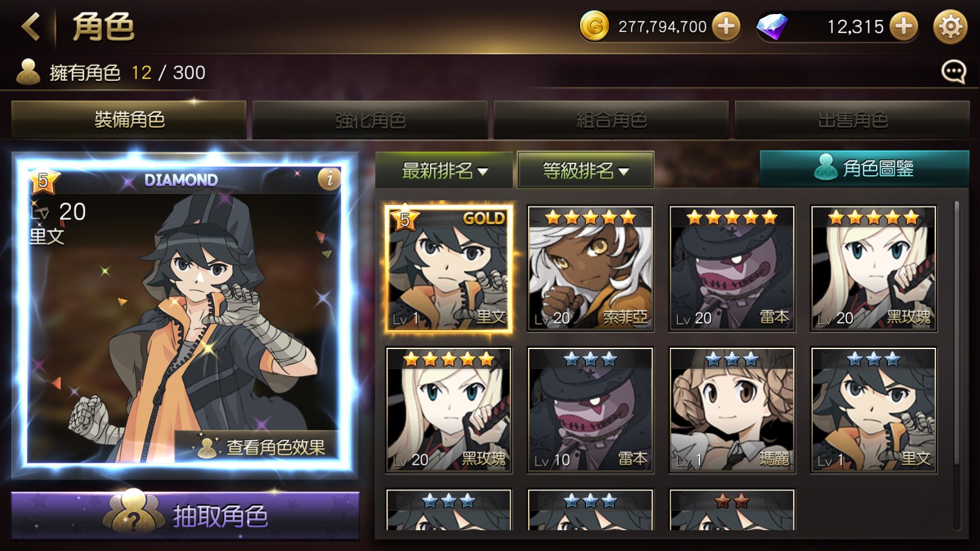The image size is (980, 551).
Task: Show character info via the 'i' icon
Action: point(330,178)
